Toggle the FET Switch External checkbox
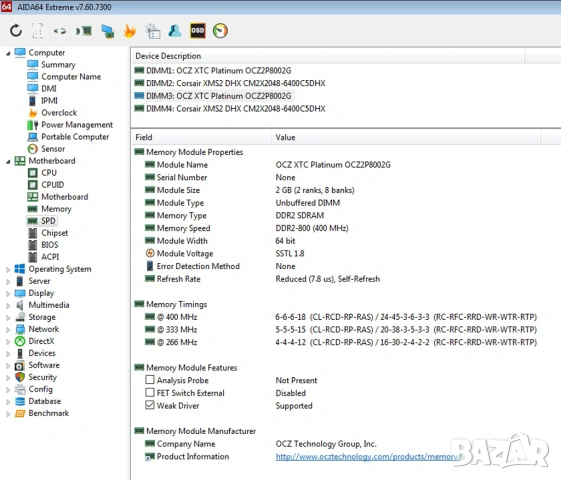 point(150,392)
